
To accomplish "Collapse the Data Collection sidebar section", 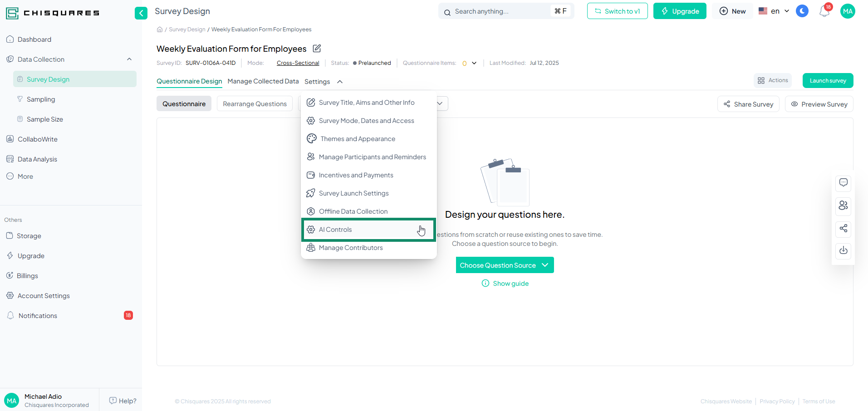I will click(x=129, y=59).
